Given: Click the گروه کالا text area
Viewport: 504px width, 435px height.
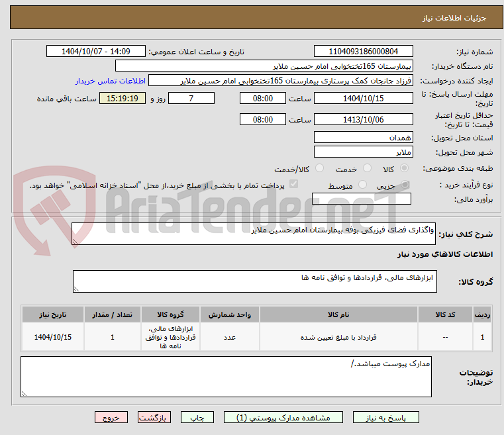Looking at the screenshot, I should tap(255, 281).
